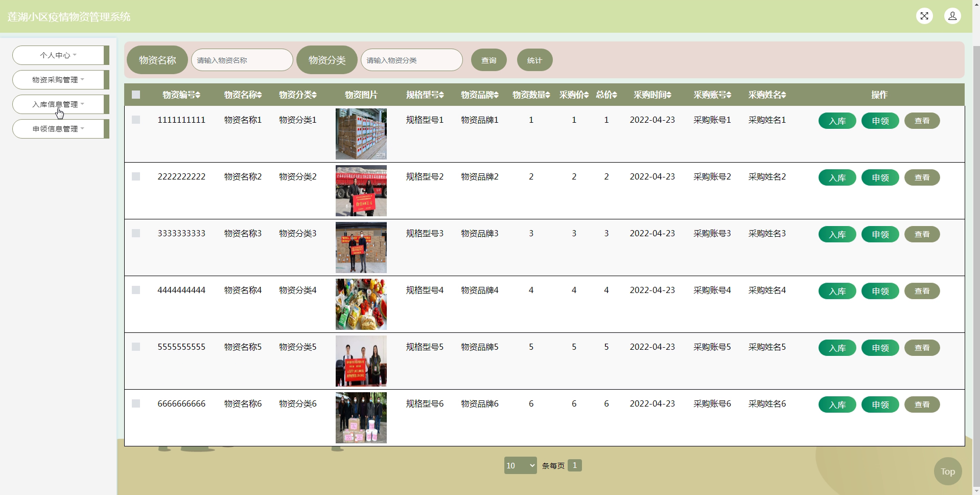Image resolution: width=980 pixels, height=495 pixels.
Task: Go to page 1 in pagination
Action: [x=575, y=465]
